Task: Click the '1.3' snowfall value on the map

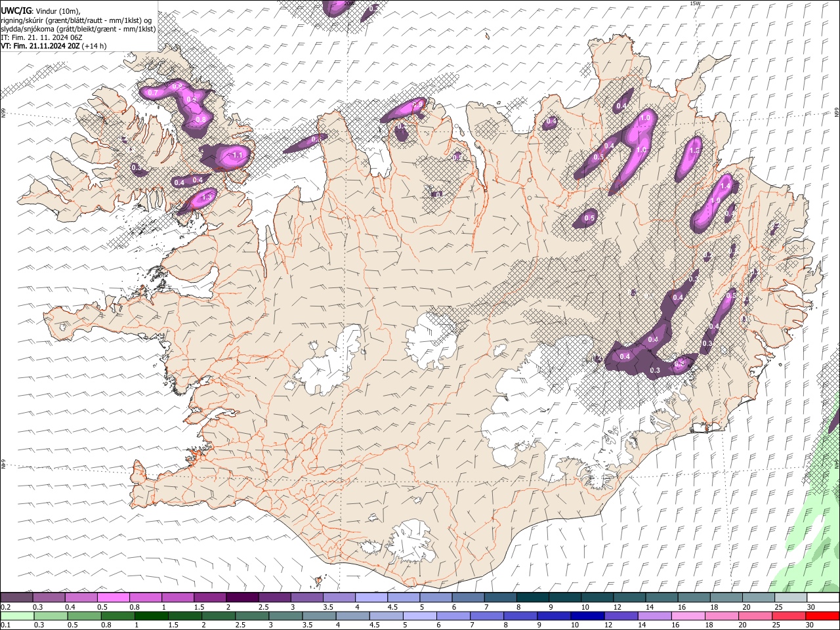Action: click(207, 197)
